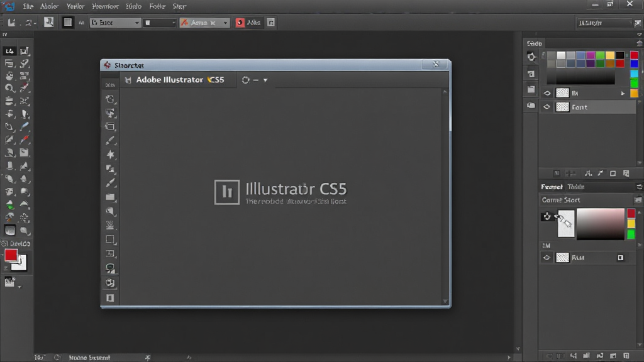Switch to the Fxawet panel tab
Image resolution: width=644 pixels, height=362 pixels.
tap(551, 187)
